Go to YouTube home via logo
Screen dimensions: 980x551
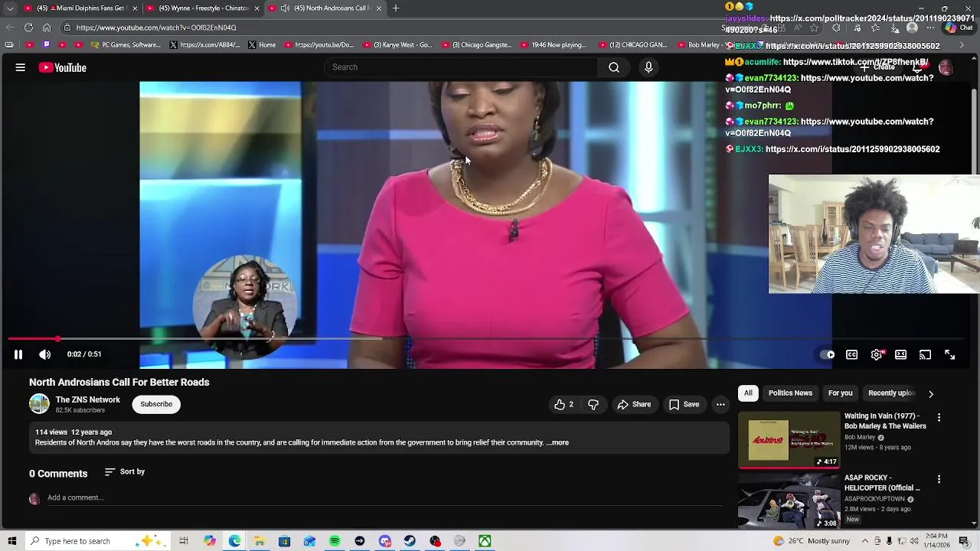(x=63, y=67)
